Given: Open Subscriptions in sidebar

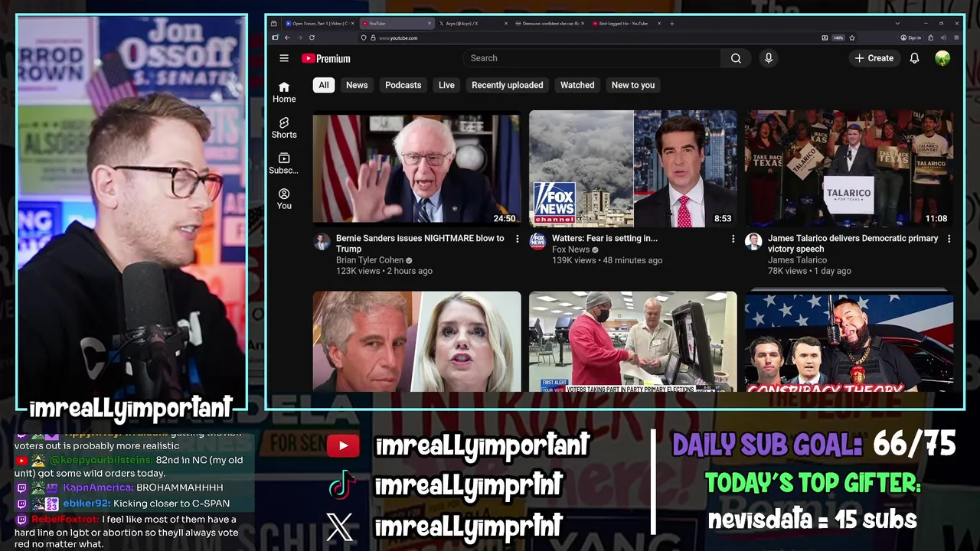Looking at the screenshot, I should point(284,164).
